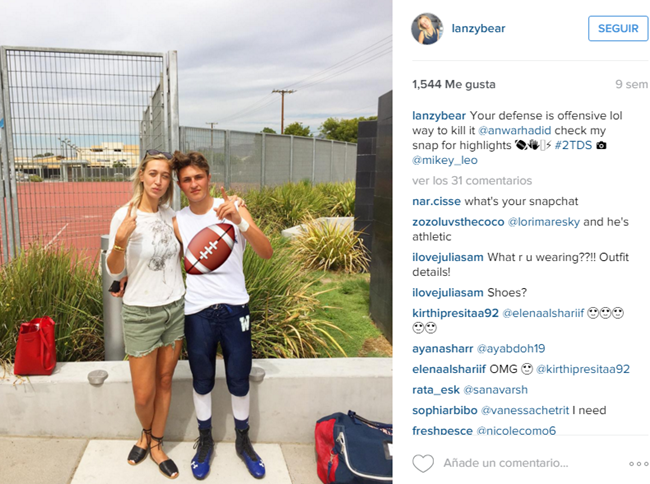Open lanzybear username in post header
The width and height of the screenshot is (650, 484).
[x=478, y=29]
